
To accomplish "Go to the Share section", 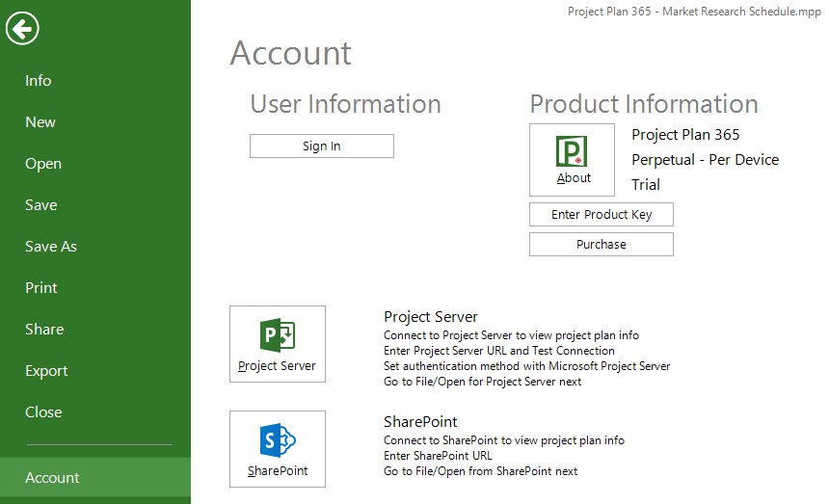I will (x=44, y=330).
